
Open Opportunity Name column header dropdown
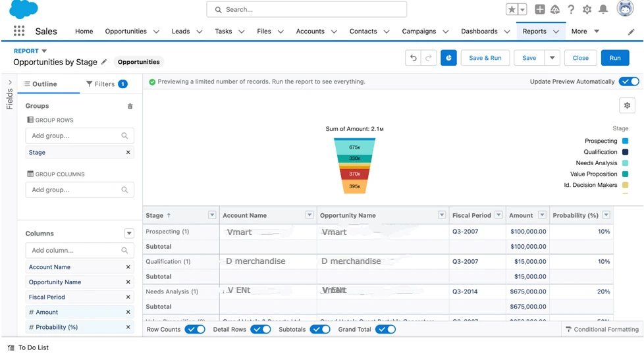pos(442,215)
